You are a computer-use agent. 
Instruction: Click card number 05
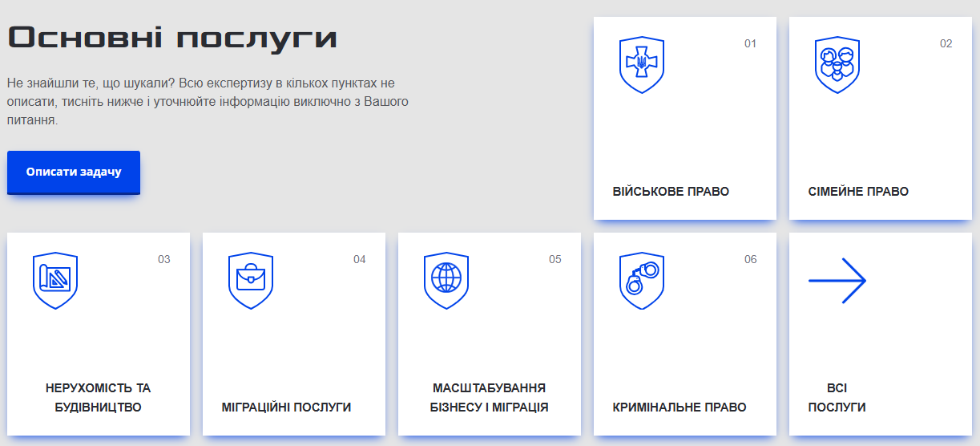tap(555, 259)
